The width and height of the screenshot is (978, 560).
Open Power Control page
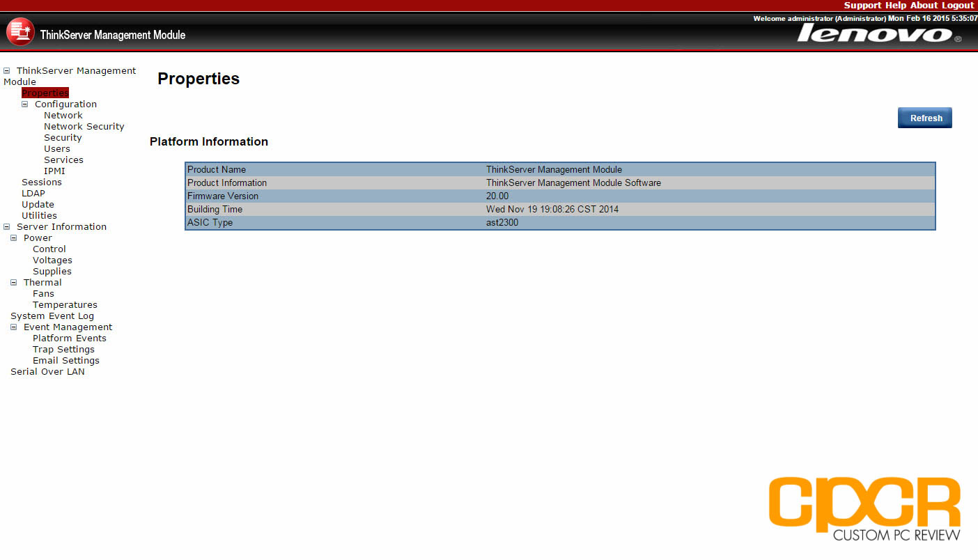pos(49,249)
